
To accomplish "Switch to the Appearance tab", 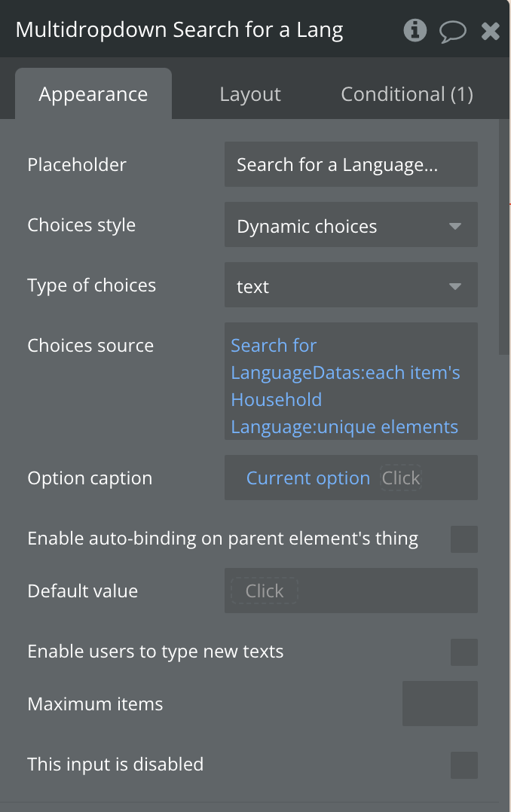I will pos(93,94).
